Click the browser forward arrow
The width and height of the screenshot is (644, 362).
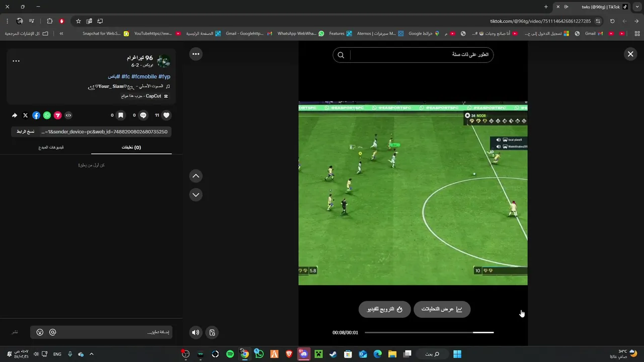(624, 21)
